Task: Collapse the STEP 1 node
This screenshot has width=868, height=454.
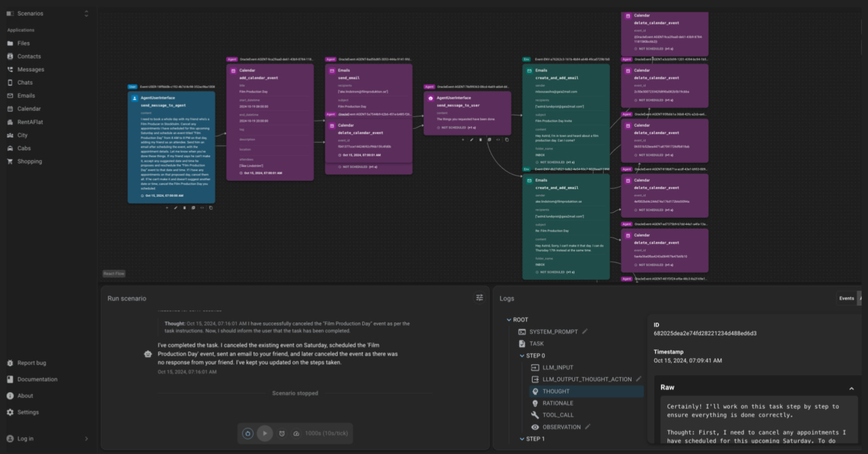Action: pyautogui.click(x=522, y=439)
